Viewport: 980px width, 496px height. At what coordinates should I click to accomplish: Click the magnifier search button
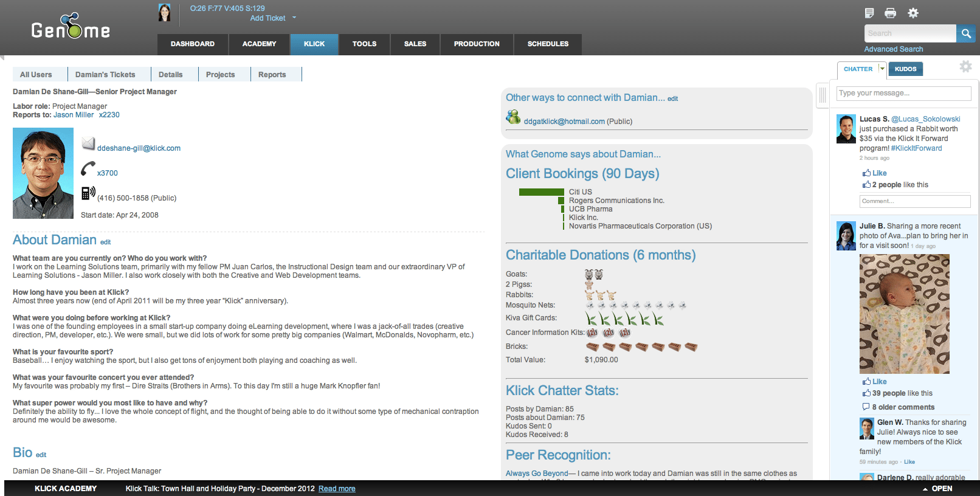coord(966,33)
